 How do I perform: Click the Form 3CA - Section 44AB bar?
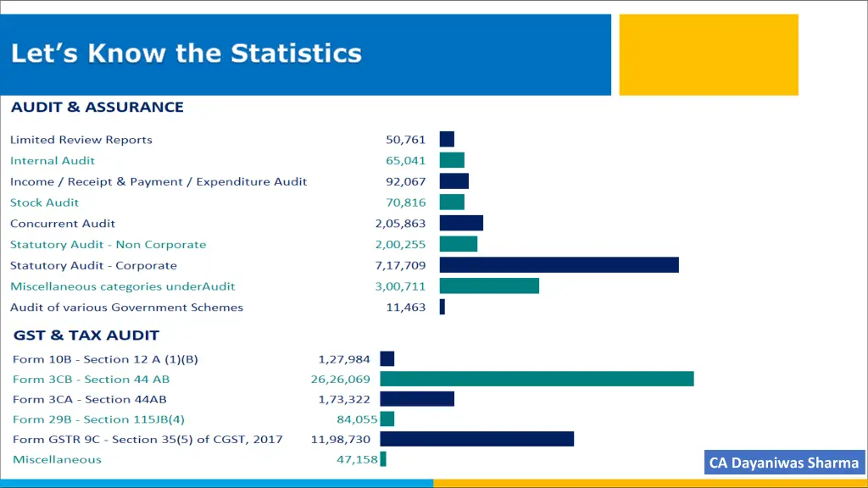[x=417, y=399]
